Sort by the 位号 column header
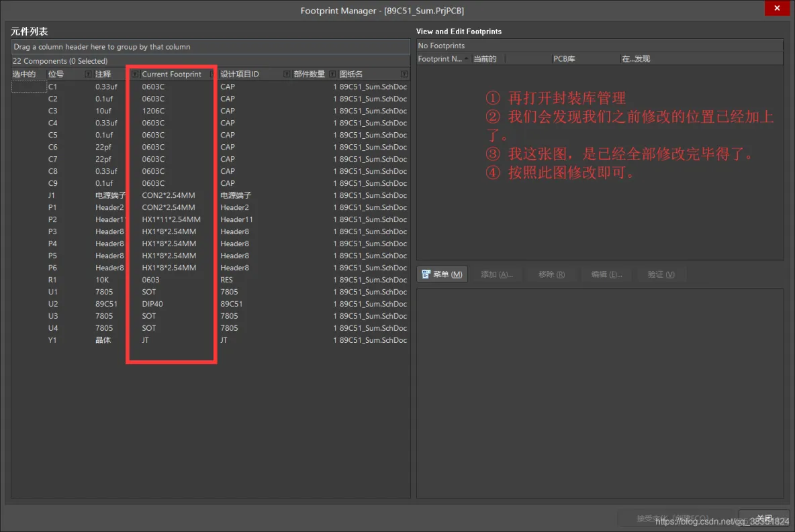This screenshot has height=532, width=795. 56,74
